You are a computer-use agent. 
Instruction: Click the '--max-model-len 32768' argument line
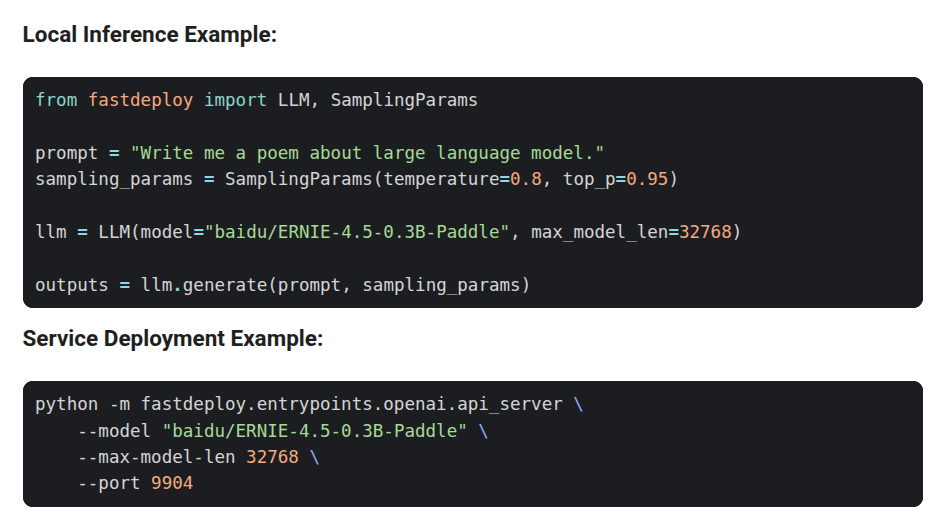[x=198, y=457]
